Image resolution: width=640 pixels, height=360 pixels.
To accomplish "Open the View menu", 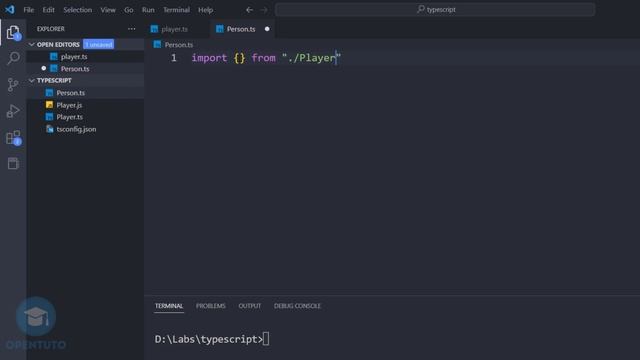I will point(108,10).
